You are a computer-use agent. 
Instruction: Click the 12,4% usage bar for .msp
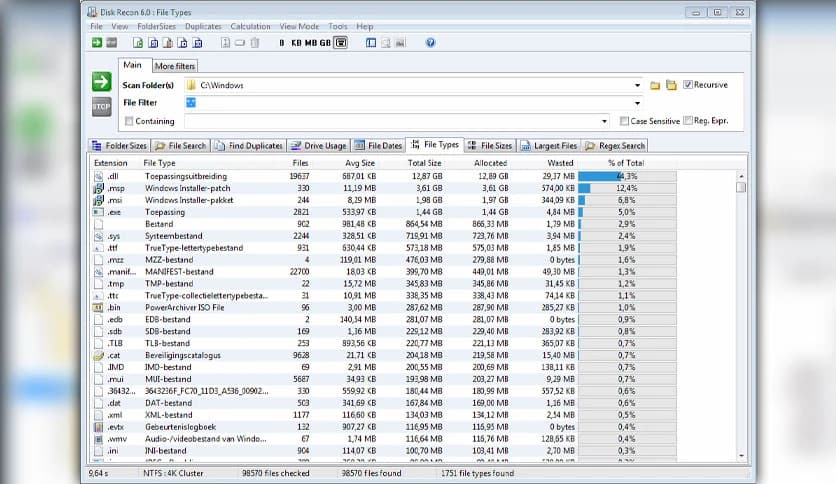click(x=628, y=188)
